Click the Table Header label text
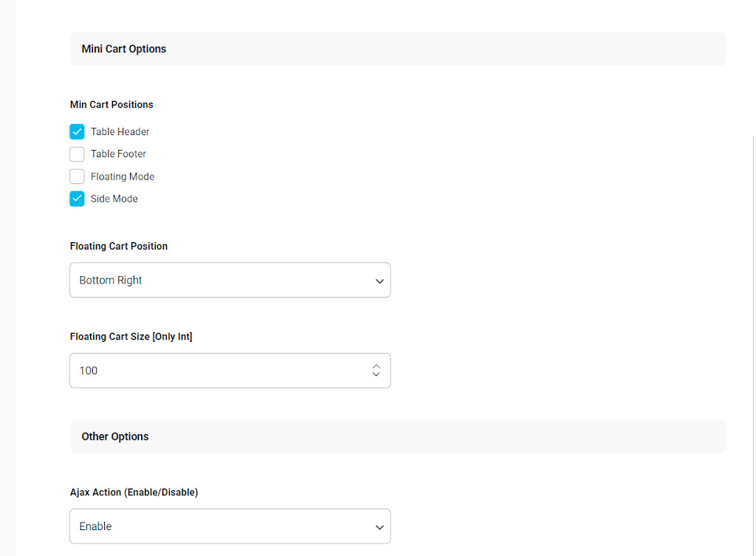Viewport: 756px width, 556px height. coord(120,132)
